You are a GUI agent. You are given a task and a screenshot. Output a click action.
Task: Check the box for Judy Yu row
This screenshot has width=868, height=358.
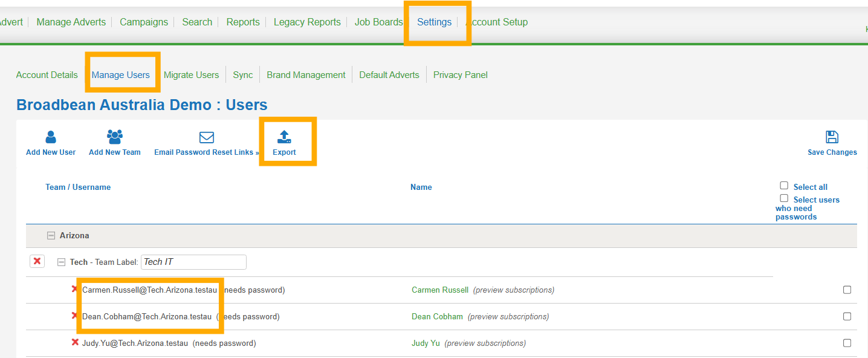pyautogui.click(x=847, y=343)
